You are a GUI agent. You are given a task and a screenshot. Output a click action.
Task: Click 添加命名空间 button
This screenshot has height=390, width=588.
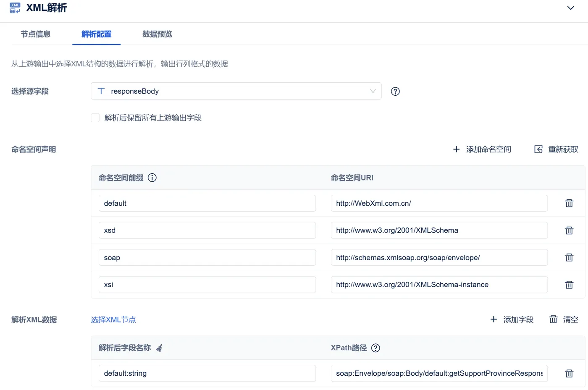(482, 149)
